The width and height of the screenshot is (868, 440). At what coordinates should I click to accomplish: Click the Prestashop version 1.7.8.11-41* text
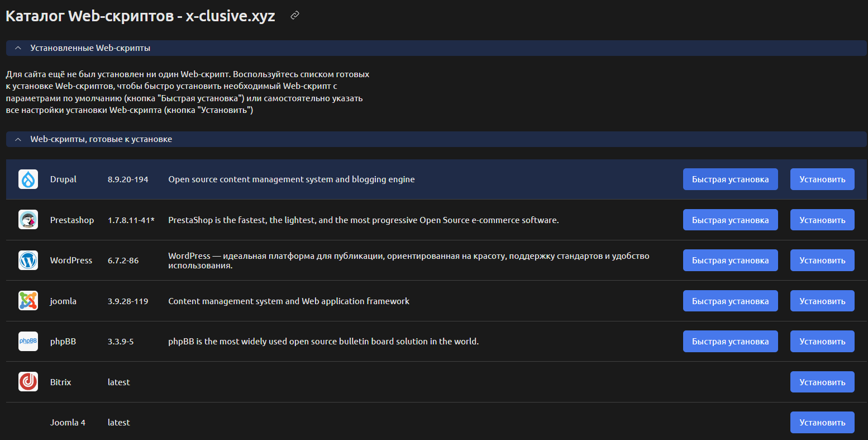(131, 220)
